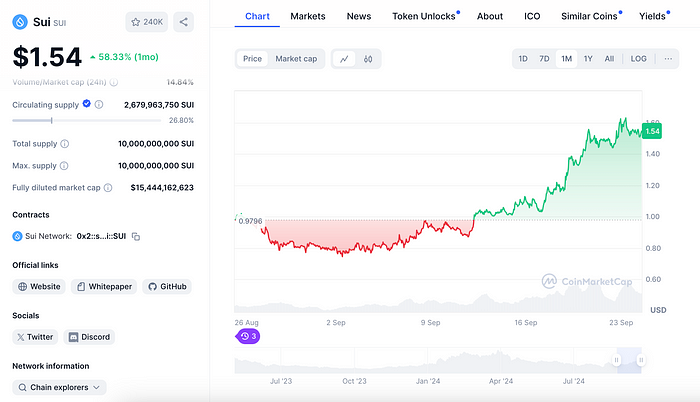Switch to candlestick chart icon
Screen dimensions: 700x402
(368, 59)
